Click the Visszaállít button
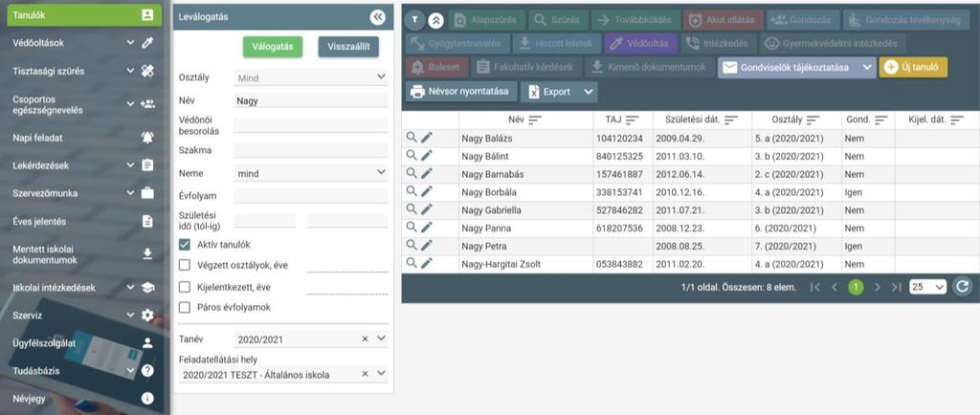Viewport: 980px width, 415px height. pyautogui.click(x=348, y=47)
